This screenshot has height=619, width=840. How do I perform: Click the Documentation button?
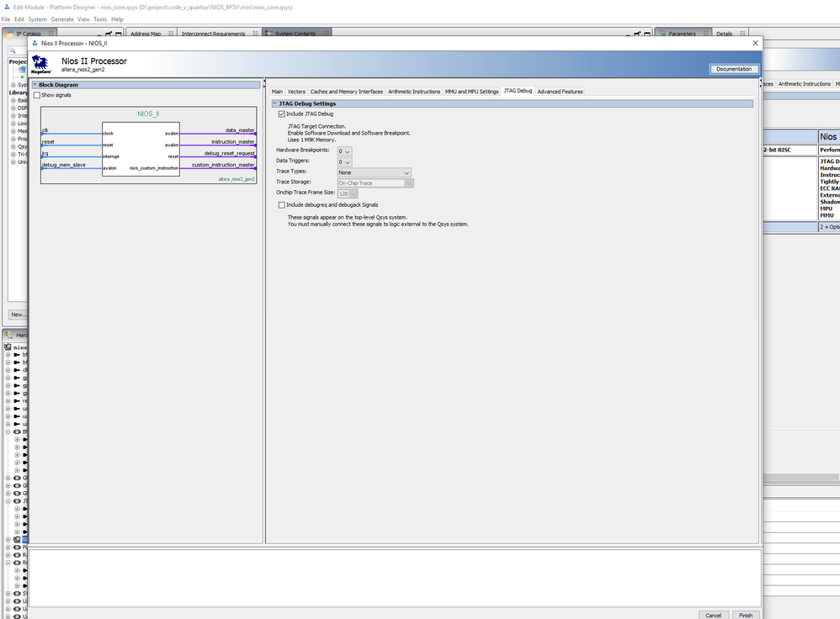(x=734, y=69)
